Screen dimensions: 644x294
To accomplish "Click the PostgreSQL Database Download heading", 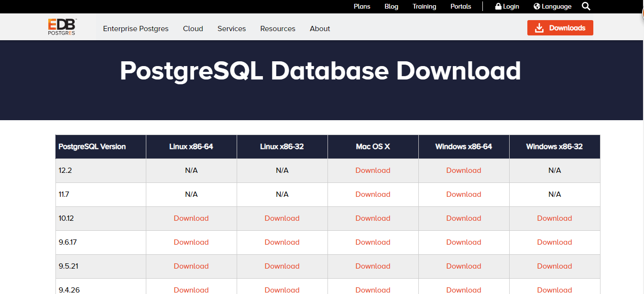I will [320, 71].
